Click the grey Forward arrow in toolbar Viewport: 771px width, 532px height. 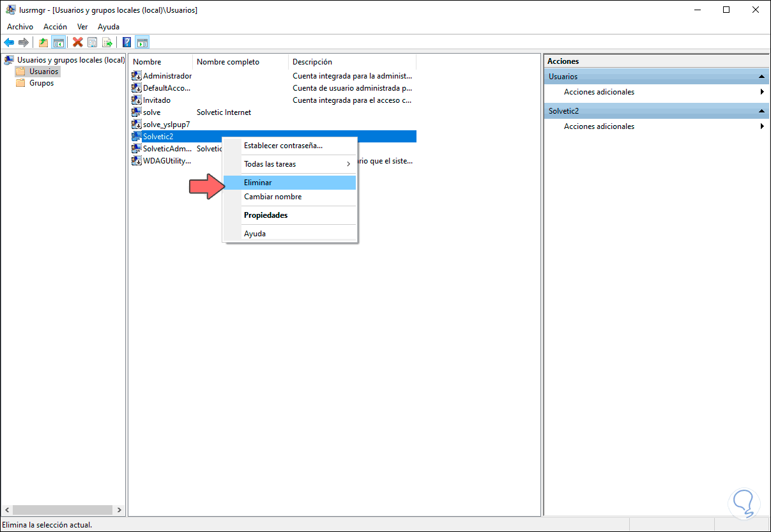click(x=24, y=43)
